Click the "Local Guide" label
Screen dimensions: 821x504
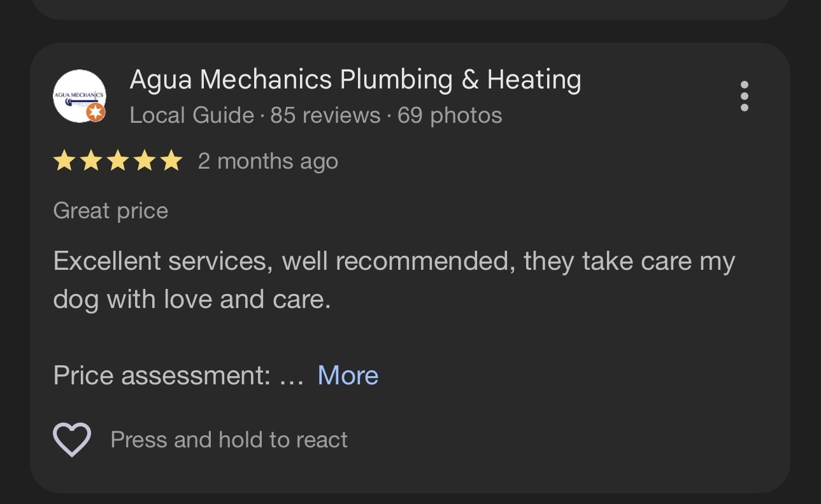191,115
